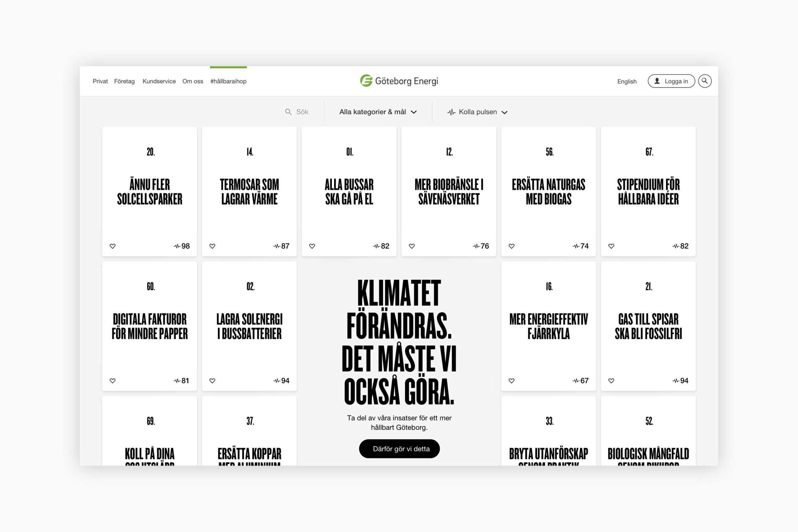This screenshot has height=532, width=798.
Task: Heart the Gas till spisar card
Action: click(x=611, y=381)
